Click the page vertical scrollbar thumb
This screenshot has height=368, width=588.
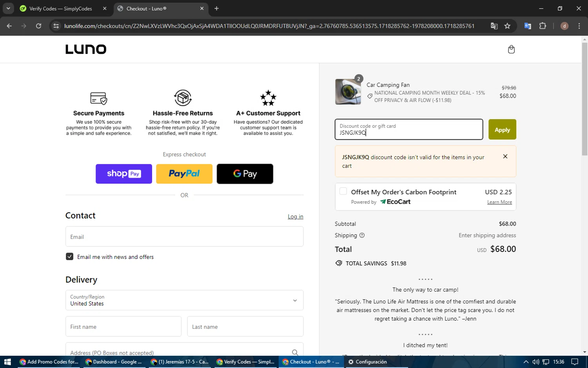(584, 99)
